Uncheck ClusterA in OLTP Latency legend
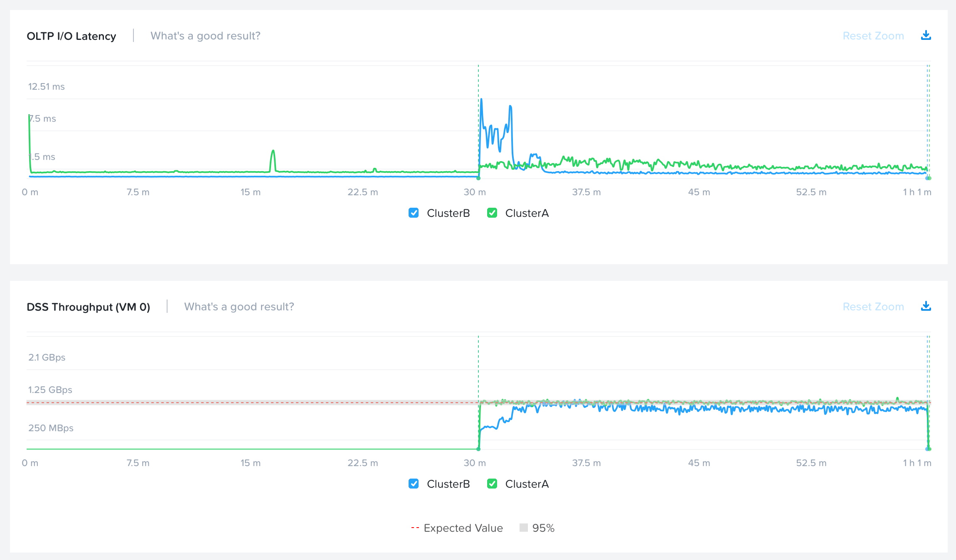 pyautogui.click(x=492, y=213)
